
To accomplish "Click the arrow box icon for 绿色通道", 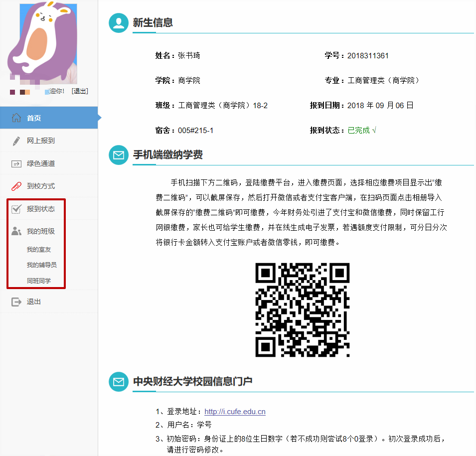I will click(16, 164).
